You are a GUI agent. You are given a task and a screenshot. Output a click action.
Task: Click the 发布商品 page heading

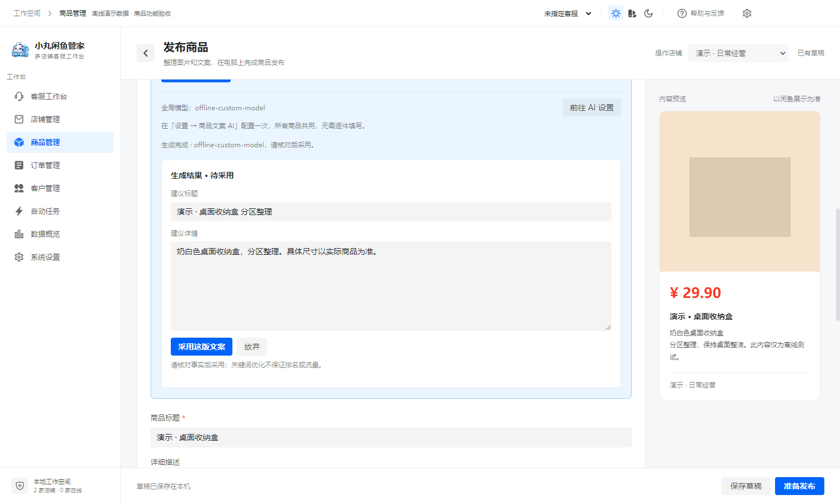click(x=186, y=47)
